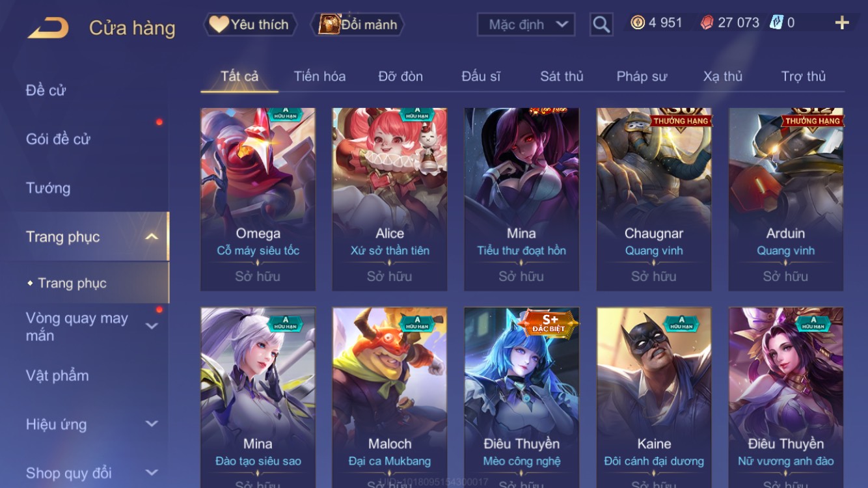The width and height of the screenshot is (868, 488).
Task: Tap the plus icon to add currency
Action: pyautogui.click(x=842, y=23)
